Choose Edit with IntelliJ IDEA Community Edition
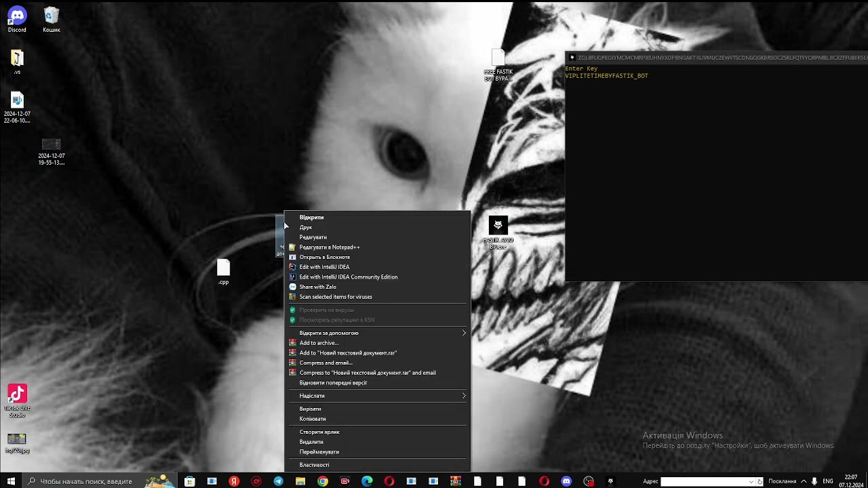The height and width of the screenshot is (488, 868). [x=377, y=277]
